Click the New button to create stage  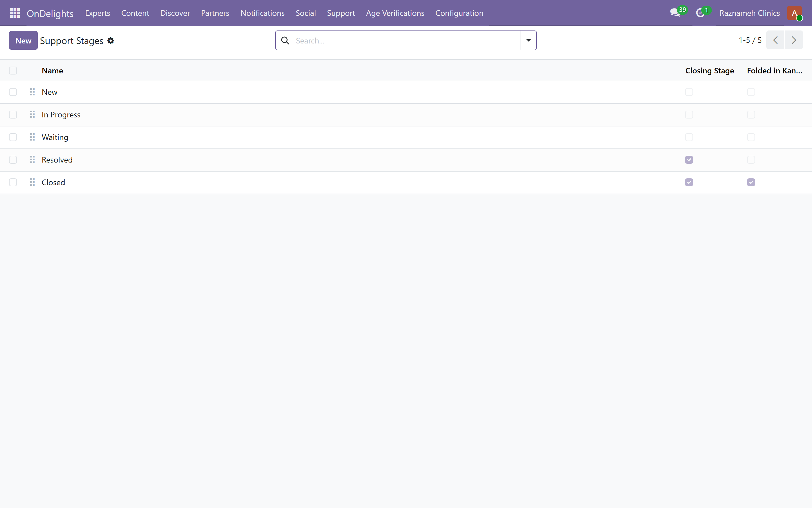click(23, 40)
